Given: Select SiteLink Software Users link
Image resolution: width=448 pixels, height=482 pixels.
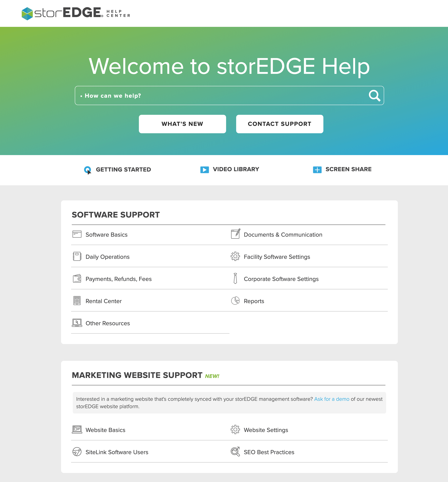Looking at the screenshot, I should (117, 452).
